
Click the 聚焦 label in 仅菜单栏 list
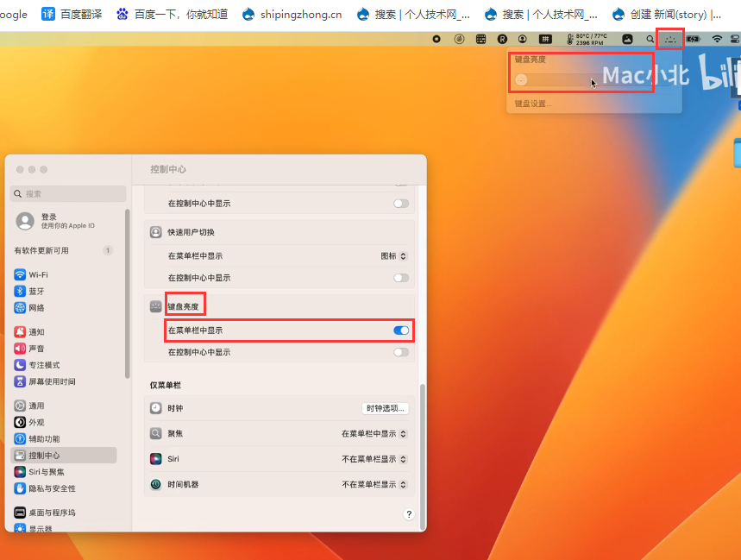175,434
